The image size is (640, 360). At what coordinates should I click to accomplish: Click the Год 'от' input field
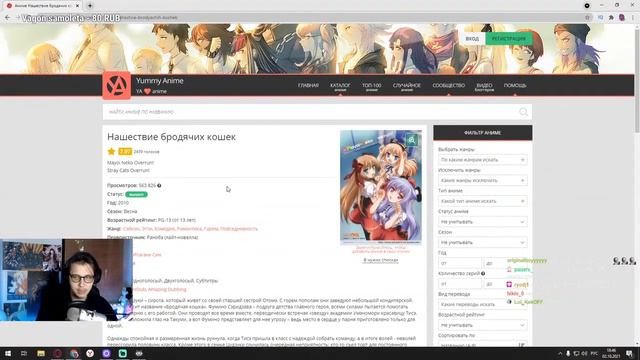(460, 263)
